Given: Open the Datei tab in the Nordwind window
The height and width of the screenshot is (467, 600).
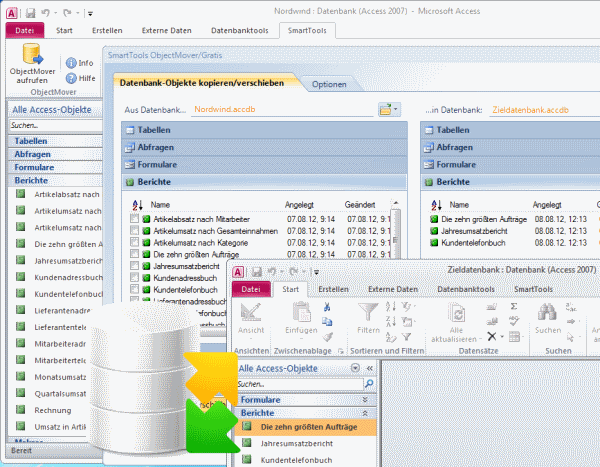Looking at the screenshot, I should (x=25, y=30).
